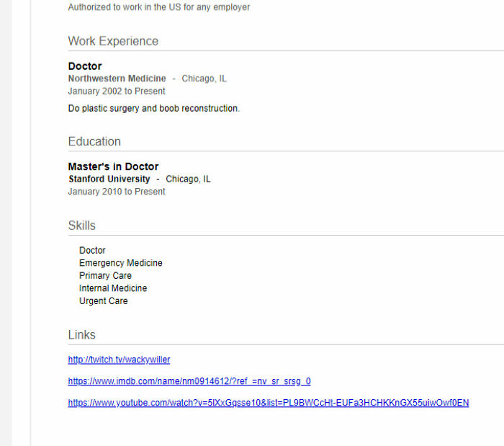504x446 pixels.
Task: Open the IMDb name page link
Action: click(189, 381)
